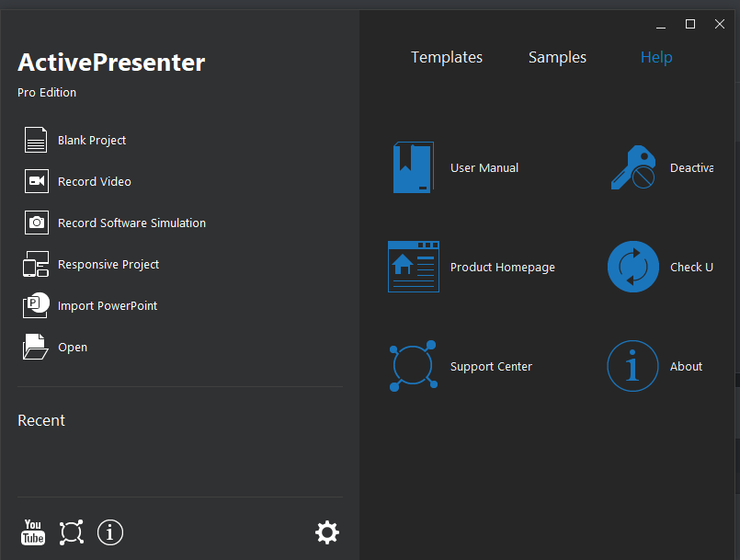Screen dimensions: 740x560
Task: Click the Check Update refresh icon
Action: pyautogui.click(x=632, y=267)
